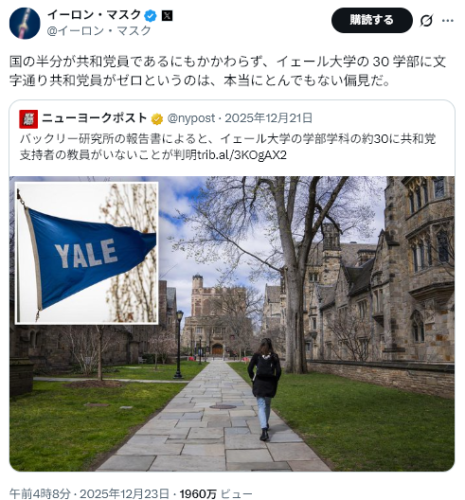Open display name イーロン・マスク profile link
Screen dimensions: 465x500
coord(94,15)
